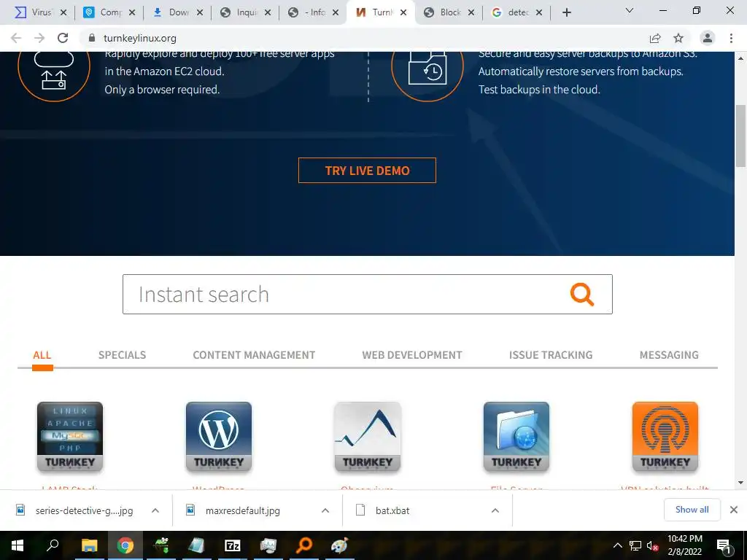Close the Inqui browser tab

point(268,12)
